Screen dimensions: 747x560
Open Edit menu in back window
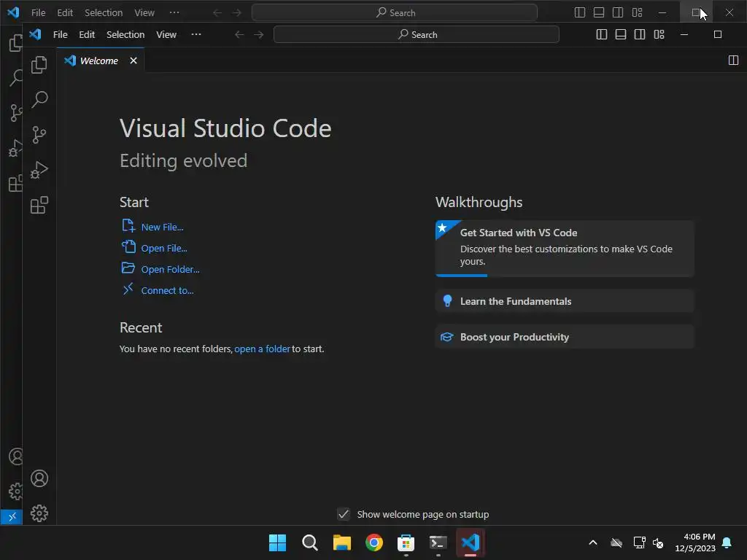(65, 12)
